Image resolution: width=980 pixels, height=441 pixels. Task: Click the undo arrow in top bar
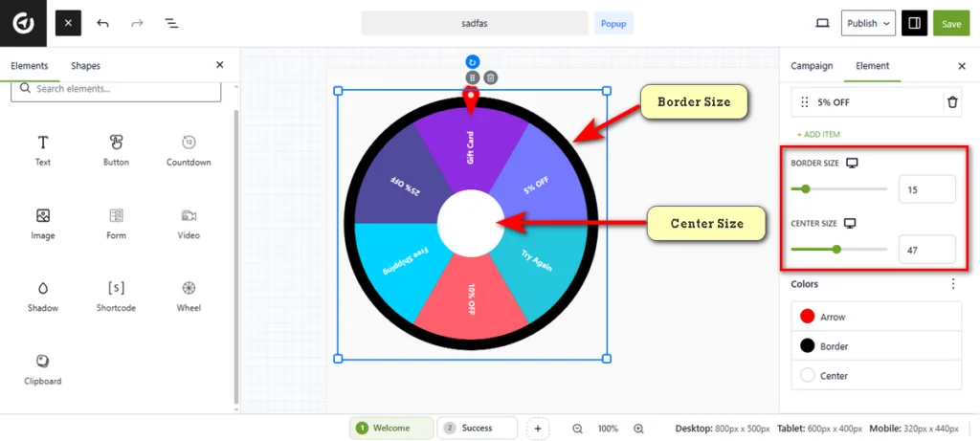pos(103,23)
